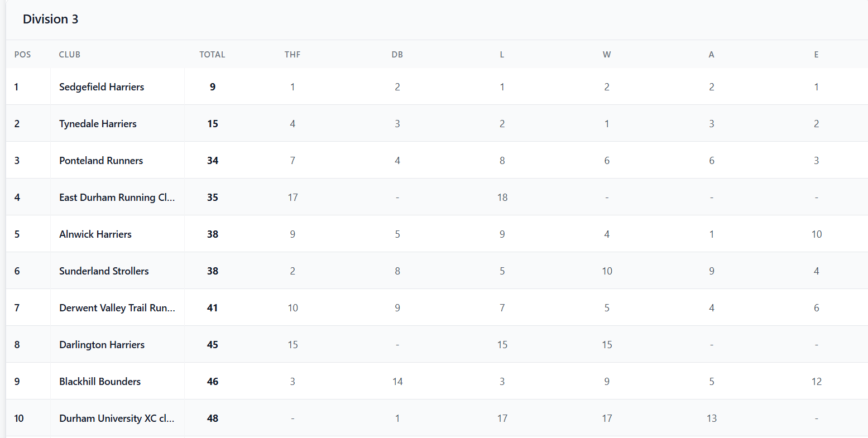Viewport: 868px width, 438px height.
Task: Click the DB column header
Action: pyautogui.click(x=397, y=55)
